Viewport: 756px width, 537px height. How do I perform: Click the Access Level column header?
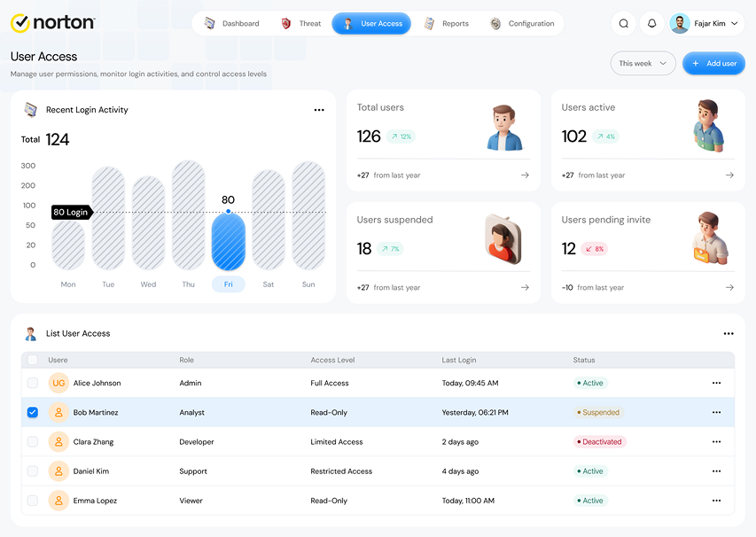point(332,360)
